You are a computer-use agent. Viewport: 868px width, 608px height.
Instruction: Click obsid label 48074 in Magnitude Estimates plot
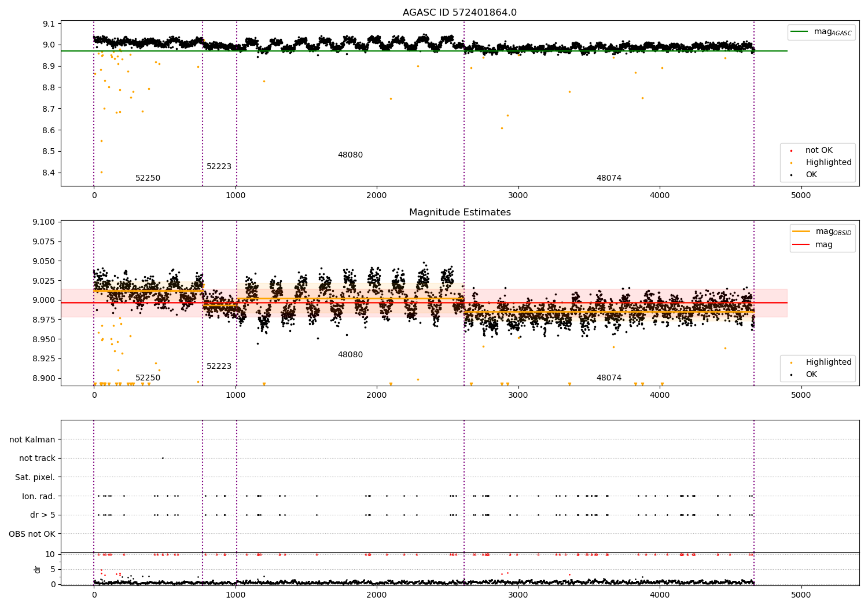tap(609, 378)
